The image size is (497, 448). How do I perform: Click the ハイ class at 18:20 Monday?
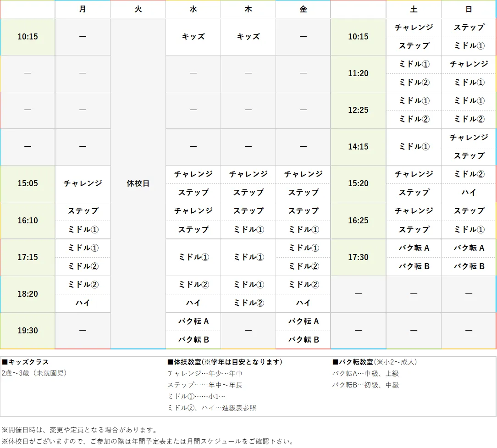click(83, 303)
